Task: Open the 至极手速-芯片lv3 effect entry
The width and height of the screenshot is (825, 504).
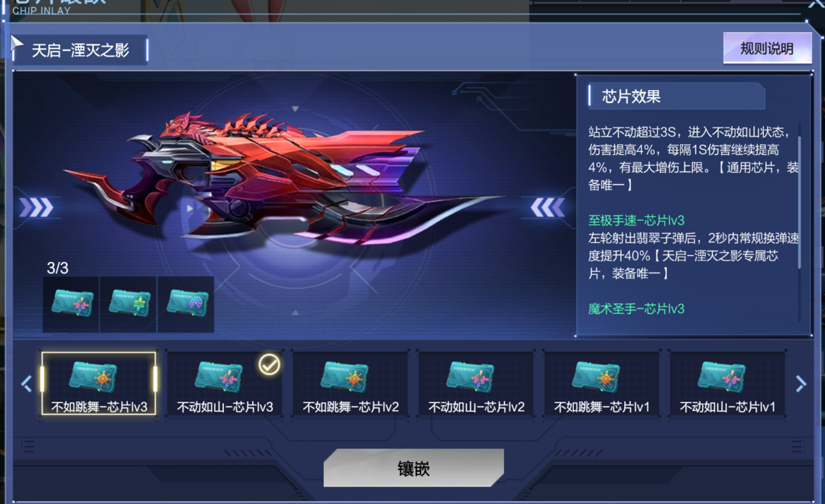Action: coord(636,221)
